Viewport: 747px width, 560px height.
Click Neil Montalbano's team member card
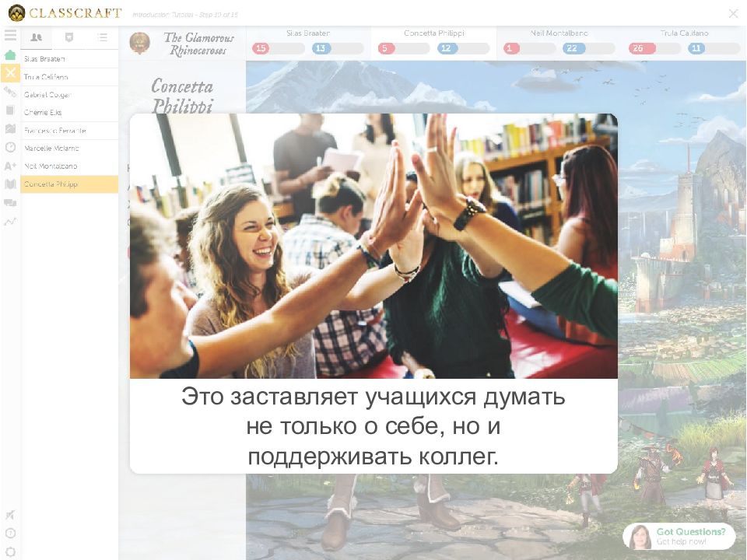559,41
